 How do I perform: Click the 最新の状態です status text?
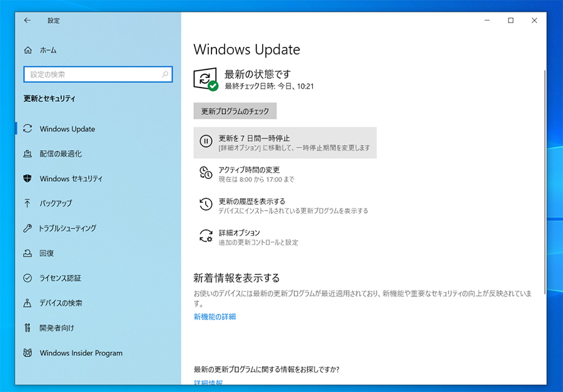pyautogui.click(x=258, y=74)
